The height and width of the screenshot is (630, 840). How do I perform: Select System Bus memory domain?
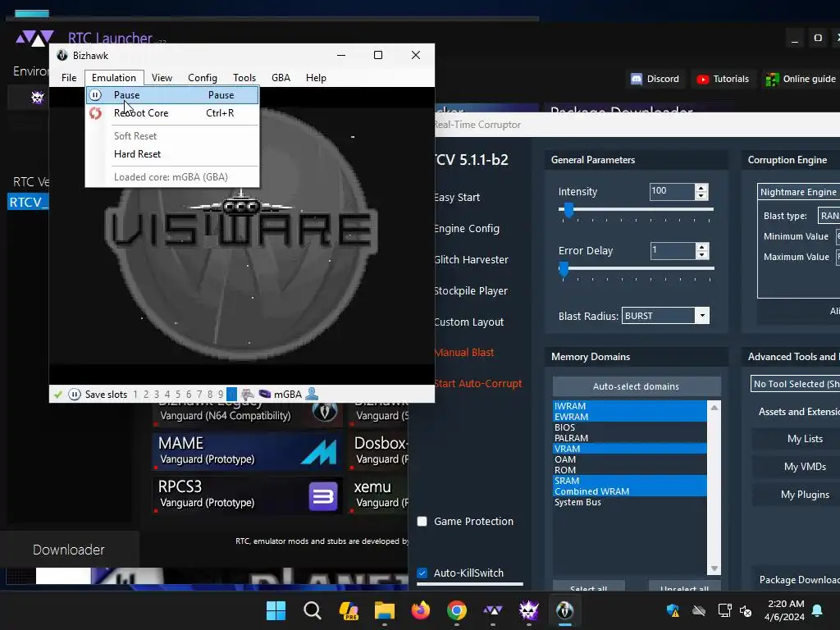click(x=629, y=503)
